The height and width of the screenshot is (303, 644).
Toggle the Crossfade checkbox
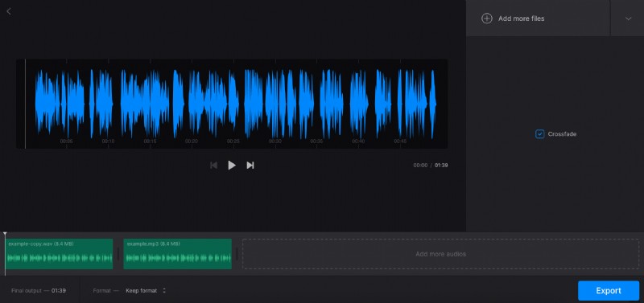539,134
